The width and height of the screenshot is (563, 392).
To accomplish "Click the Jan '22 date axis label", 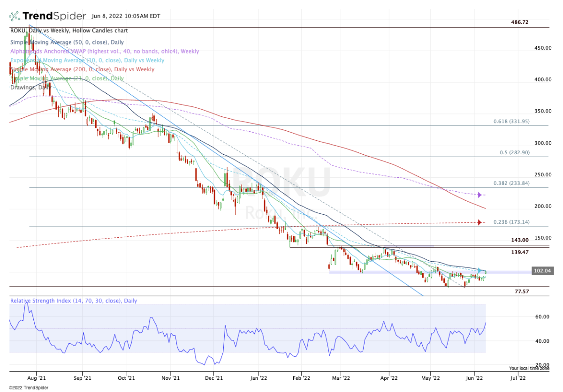I will click(x=259, y=377).
